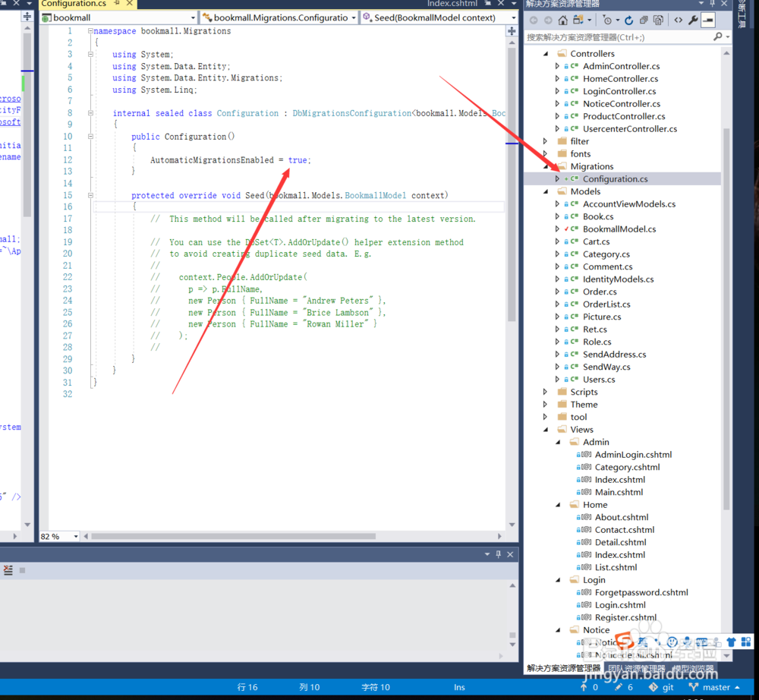Open the editor tab overflow dropdown

[514, 3]
